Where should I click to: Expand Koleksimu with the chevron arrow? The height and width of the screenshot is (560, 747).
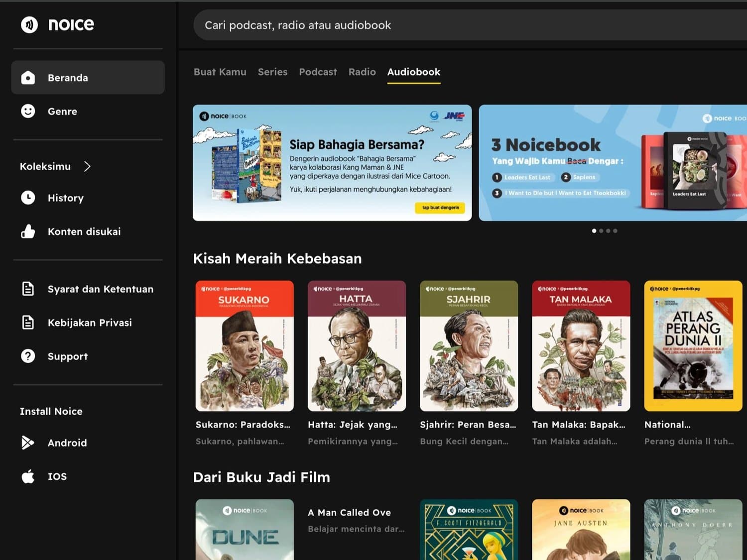tap(87, 166)
